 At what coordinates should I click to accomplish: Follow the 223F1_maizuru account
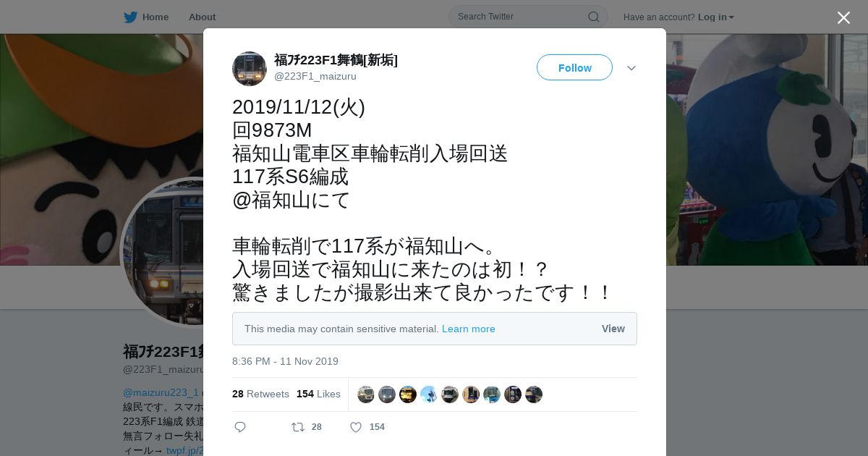574,67
